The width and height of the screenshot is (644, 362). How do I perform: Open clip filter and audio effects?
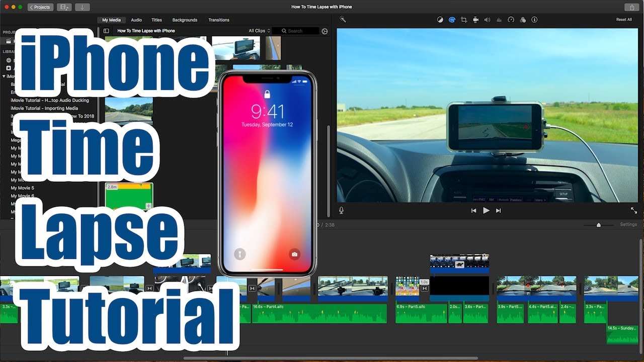click(523, 20)
